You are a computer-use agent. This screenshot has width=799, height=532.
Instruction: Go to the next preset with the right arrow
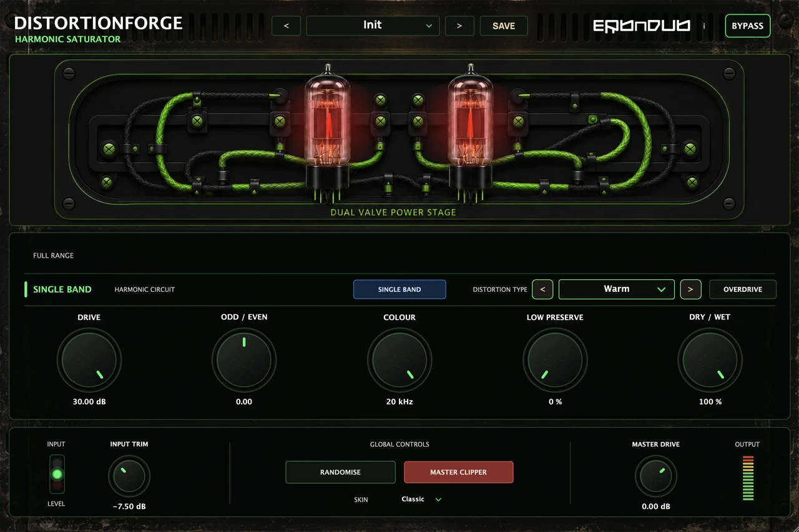tap(459, 26)
